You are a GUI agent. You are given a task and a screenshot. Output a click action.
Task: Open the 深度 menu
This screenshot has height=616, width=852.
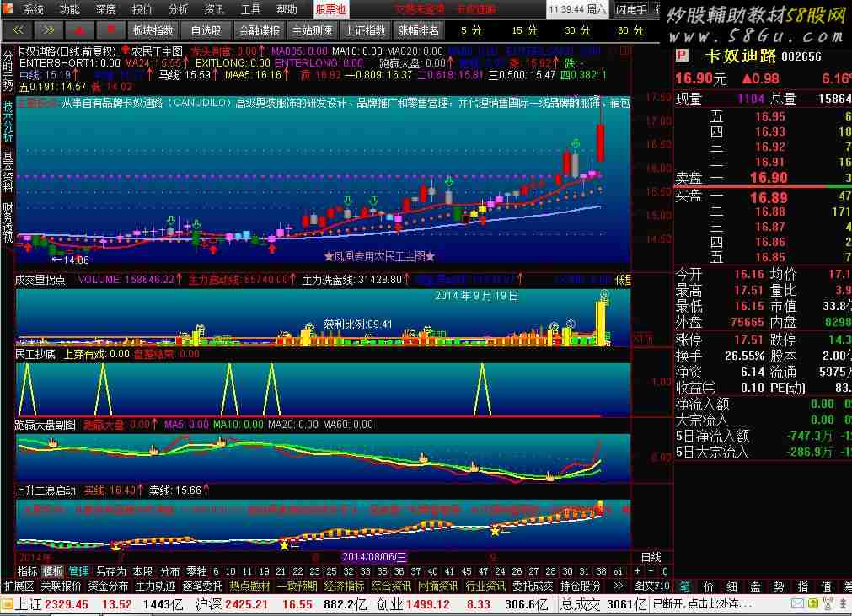(x=106, y=9)
